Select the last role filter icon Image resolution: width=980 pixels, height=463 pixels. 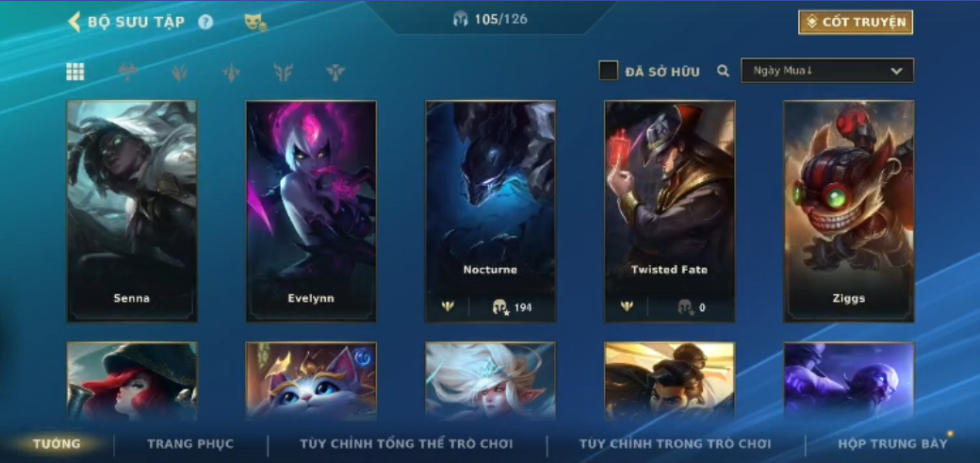pyautogui.click(x=335, y=73)
